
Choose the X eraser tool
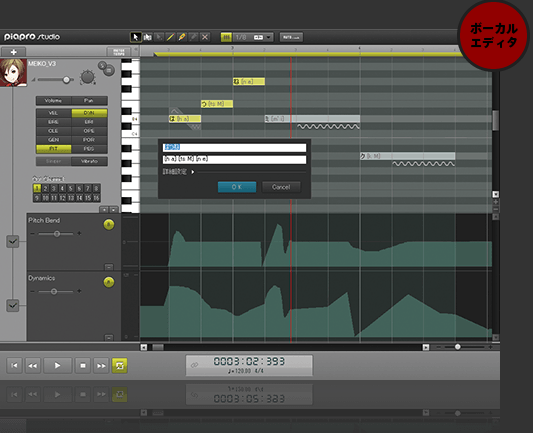pos(205,37)
